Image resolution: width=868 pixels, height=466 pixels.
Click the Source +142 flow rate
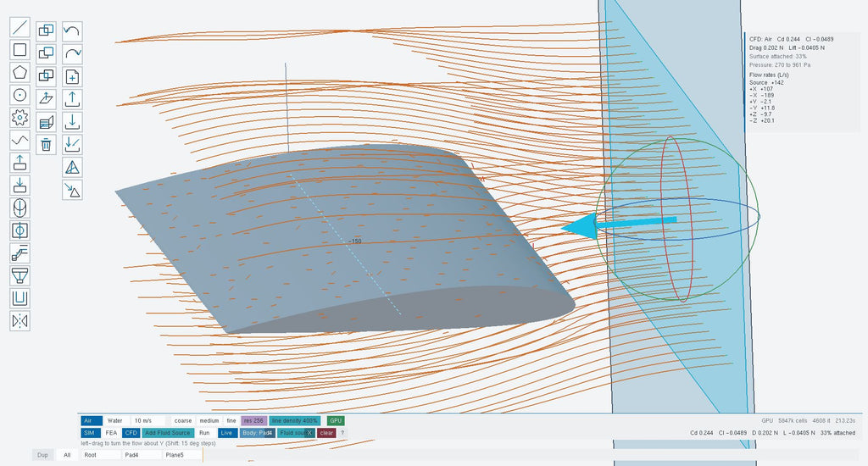(x=766, y=82)
